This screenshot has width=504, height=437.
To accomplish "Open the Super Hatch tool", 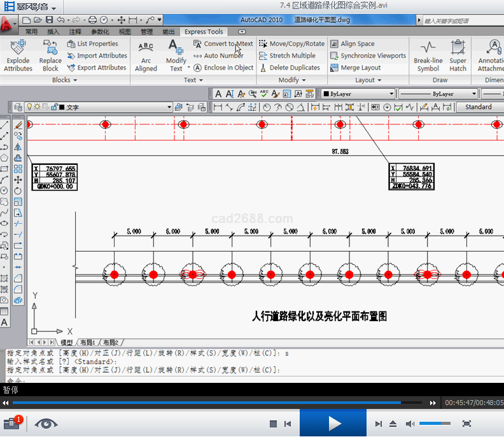I will pos(458,55).
